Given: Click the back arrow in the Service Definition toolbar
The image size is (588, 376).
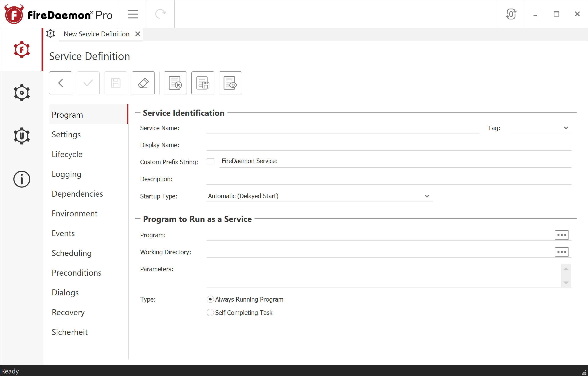Looking at the screenshot, I should [x=60, y=83].
